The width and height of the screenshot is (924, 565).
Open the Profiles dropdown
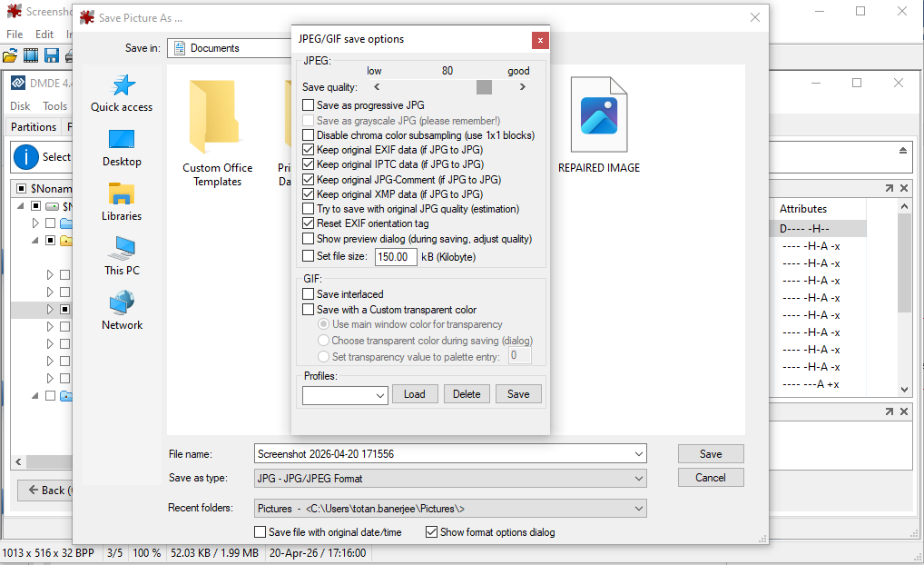pos(345,395)
